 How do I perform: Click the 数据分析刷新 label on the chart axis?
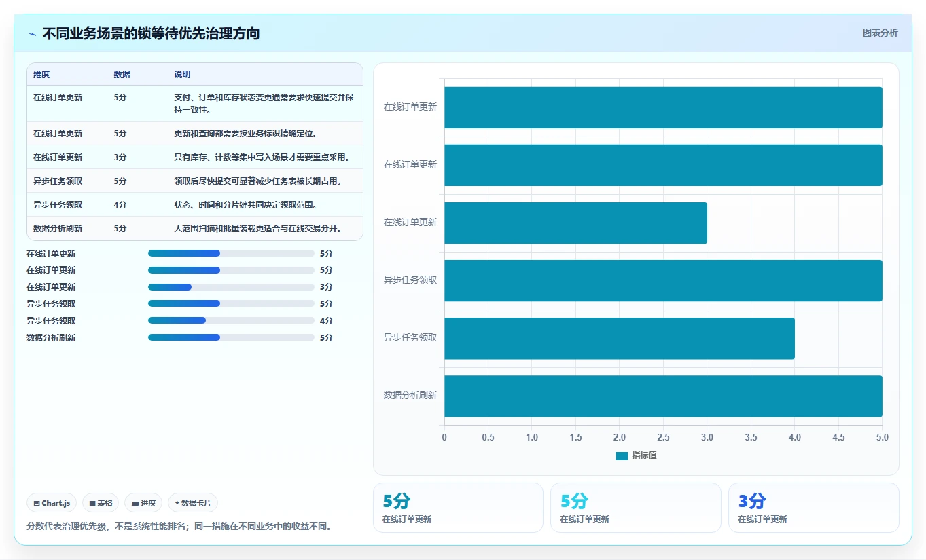[410, 395]
